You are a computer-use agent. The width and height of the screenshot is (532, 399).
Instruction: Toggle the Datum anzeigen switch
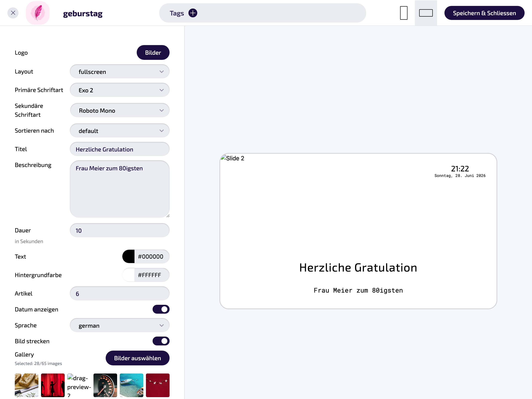(x=161, y=309)
